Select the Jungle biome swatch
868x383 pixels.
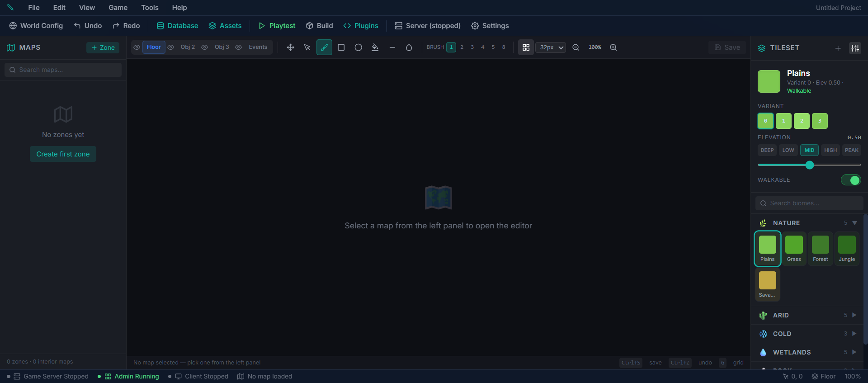point(847,249)
